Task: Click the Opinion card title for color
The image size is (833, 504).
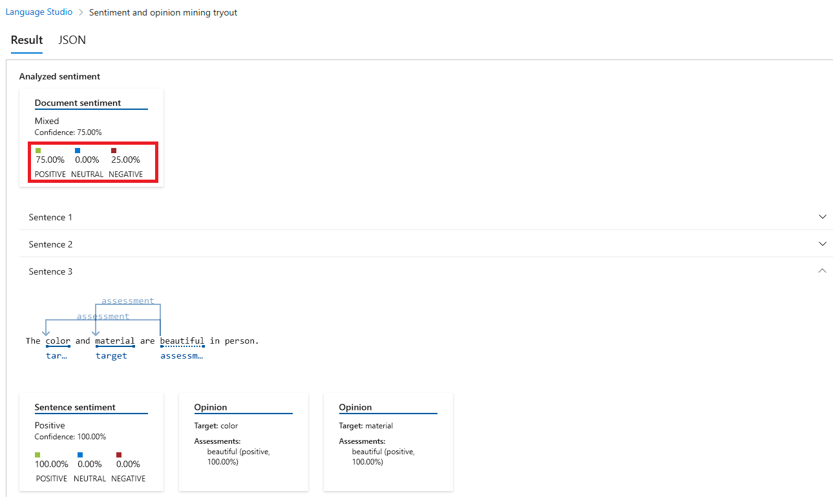Action: (x=211, y=407)
